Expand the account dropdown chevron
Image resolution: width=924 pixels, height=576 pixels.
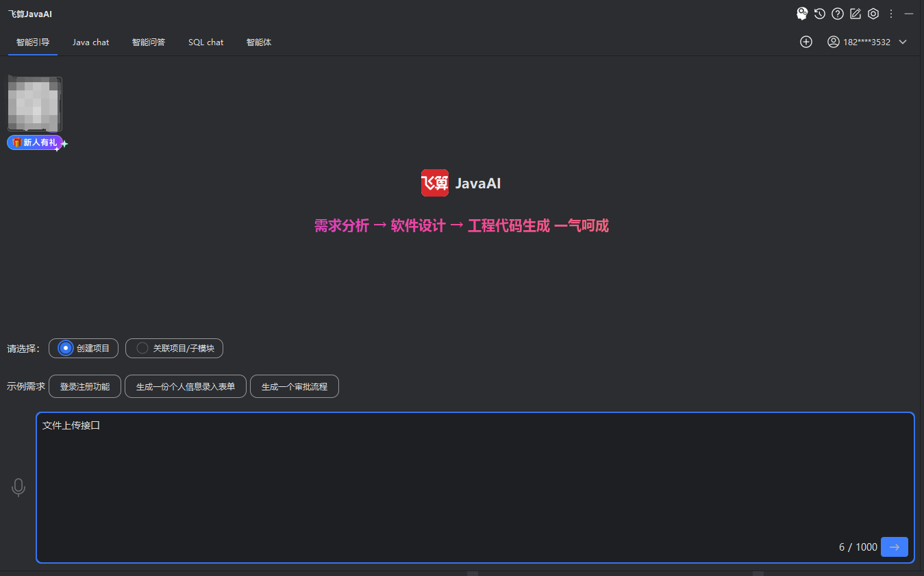[903, 42]
